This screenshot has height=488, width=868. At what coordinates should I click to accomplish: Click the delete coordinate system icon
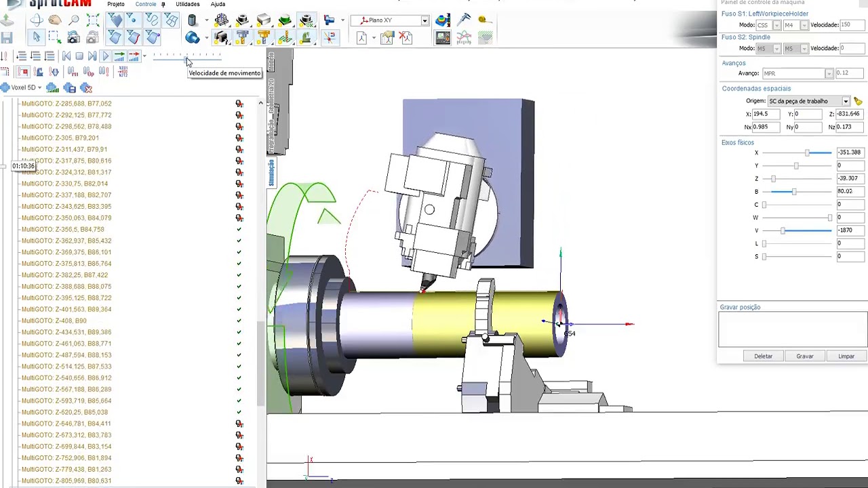pos(406,38)
